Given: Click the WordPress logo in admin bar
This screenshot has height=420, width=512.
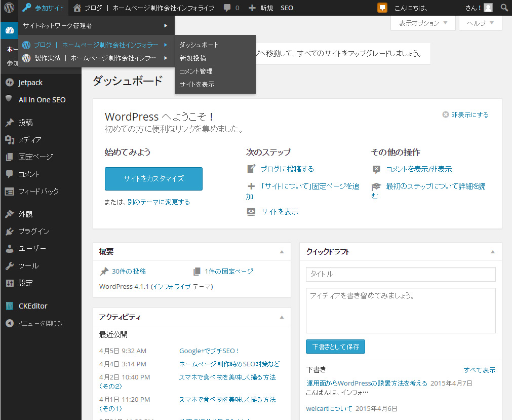Looking at the screenshot, I should [9, 8].
